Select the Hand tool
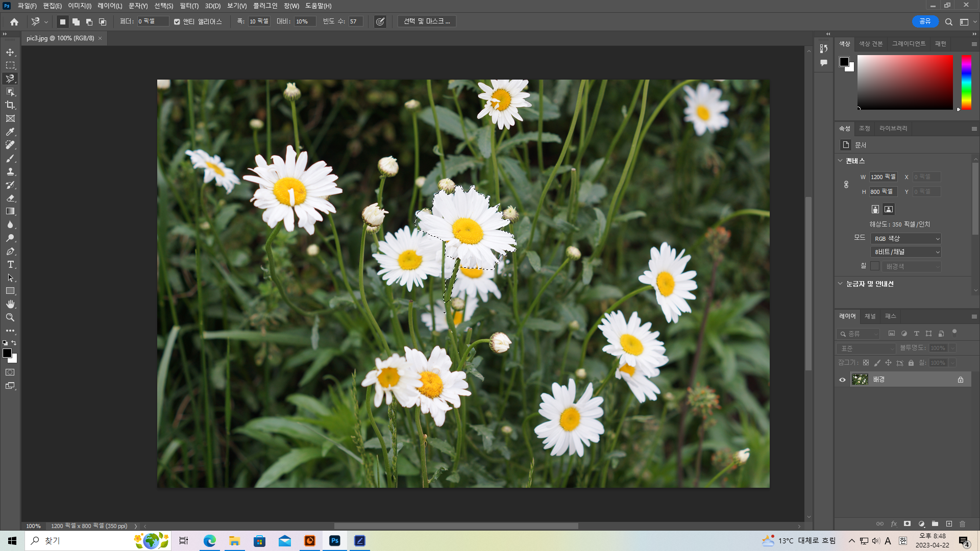Image resolution: width=980 pixels, height=551 pixels. (x=10, y=304)
